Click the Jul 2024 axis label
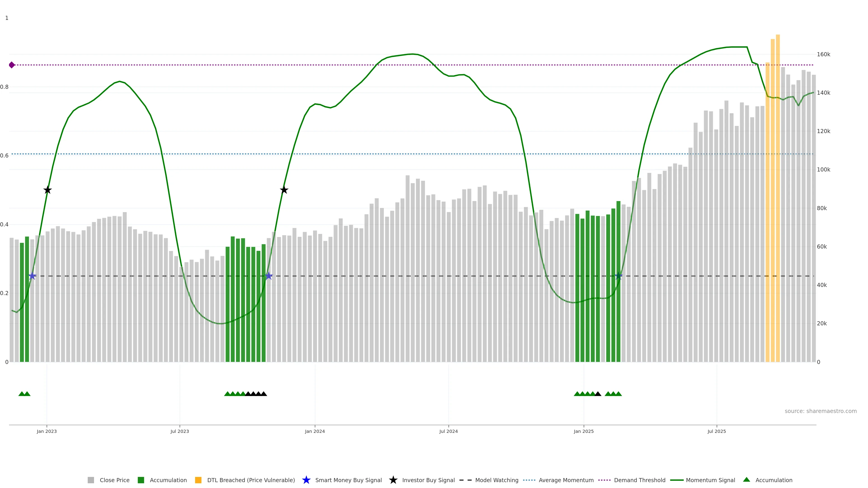This screenshot has width=868, height=488. [x=448, y=431]
